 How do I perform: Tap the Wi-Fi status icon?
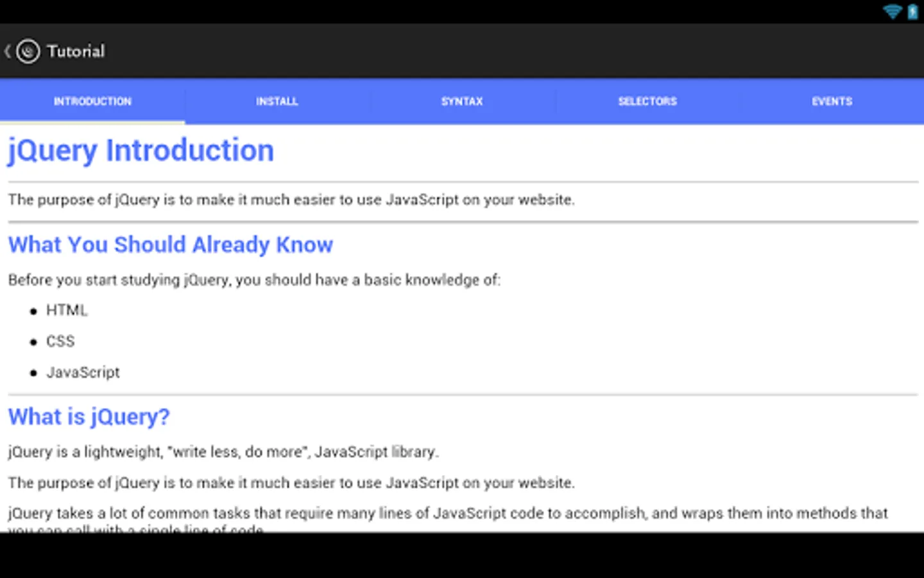893,11
